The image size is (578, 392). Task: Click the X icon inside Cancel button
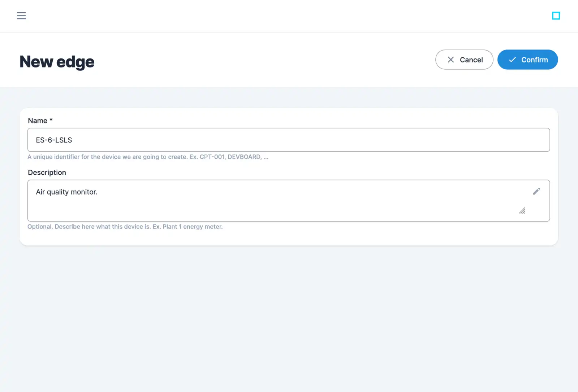coord(451,60)
